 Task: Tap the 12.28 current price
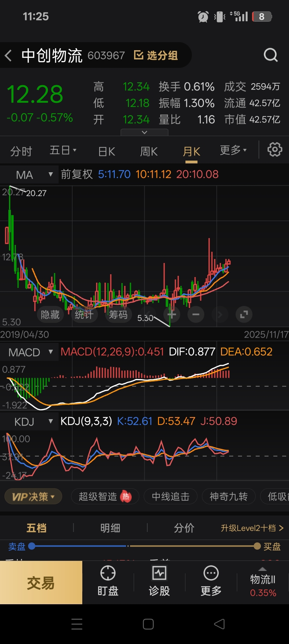tap(35, 95)
